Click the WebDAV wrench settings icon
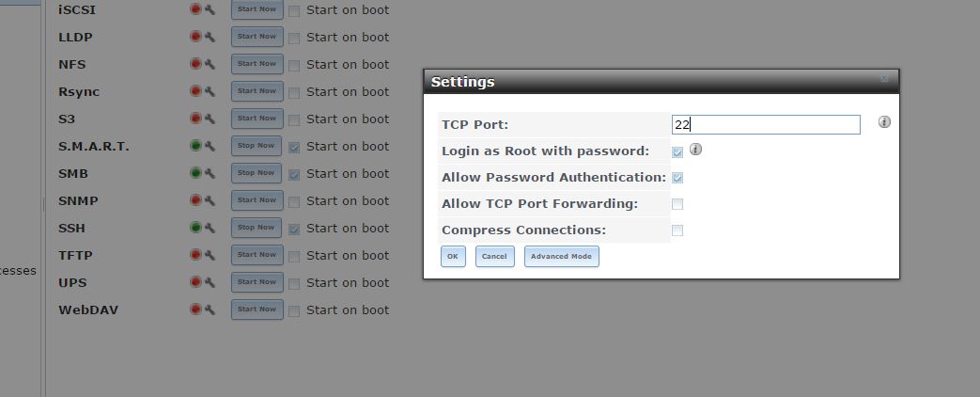This screenshot has height=397, width=980. (x=210, y=310)
